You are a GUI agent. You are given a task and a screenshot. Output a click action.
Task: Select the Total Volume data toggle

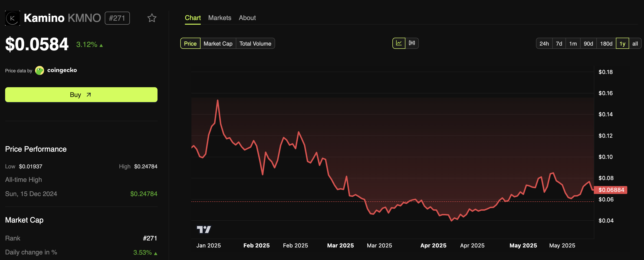pos(255,43)
